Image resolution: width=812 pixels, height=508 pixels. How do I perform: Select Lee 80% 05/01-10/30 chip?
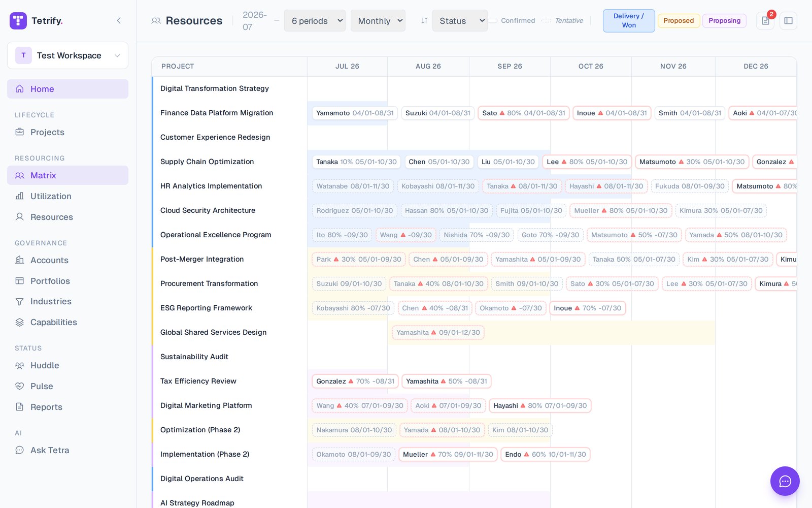587,162
